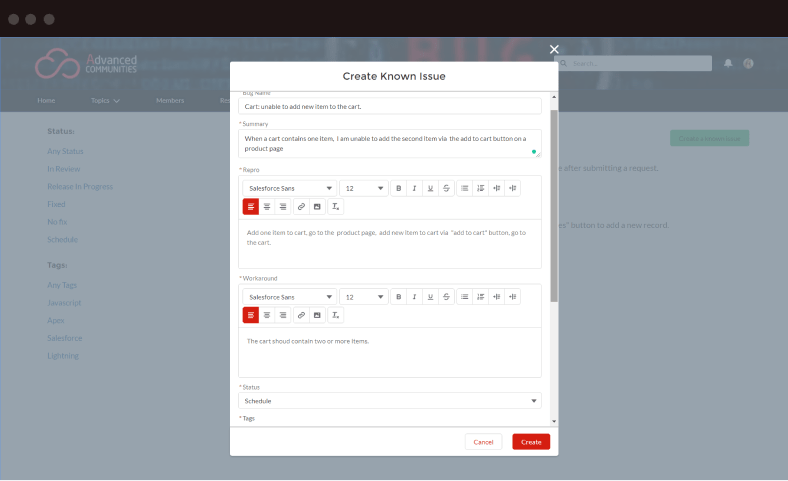788x481 pixels.
Task: Align text right in Workaround editor
Action: [x=283, y=315]
